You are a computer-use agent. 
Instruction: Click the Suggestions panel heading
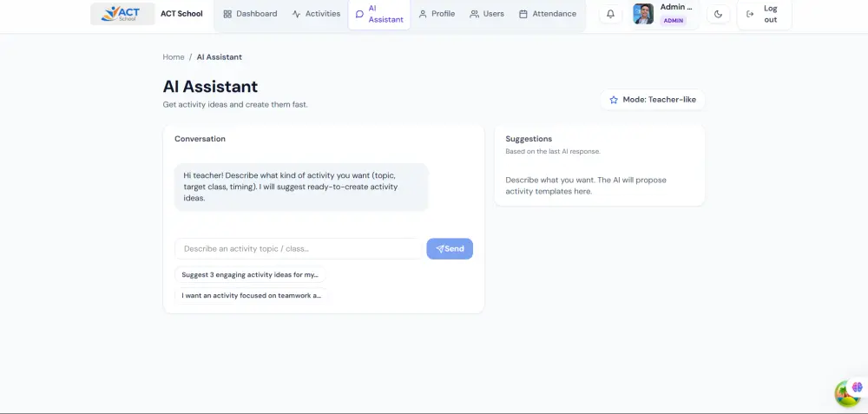click(529, 139)
